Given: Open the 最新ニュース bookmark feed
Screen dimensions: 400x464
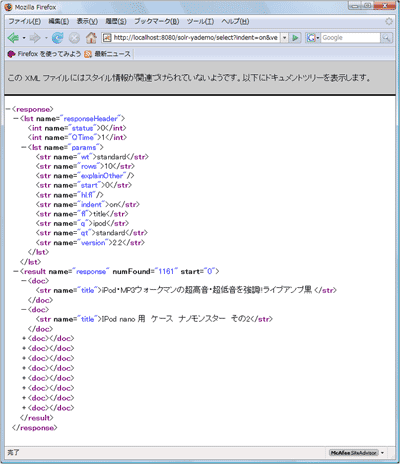Looking at the screenshot, I should point(108,54).
